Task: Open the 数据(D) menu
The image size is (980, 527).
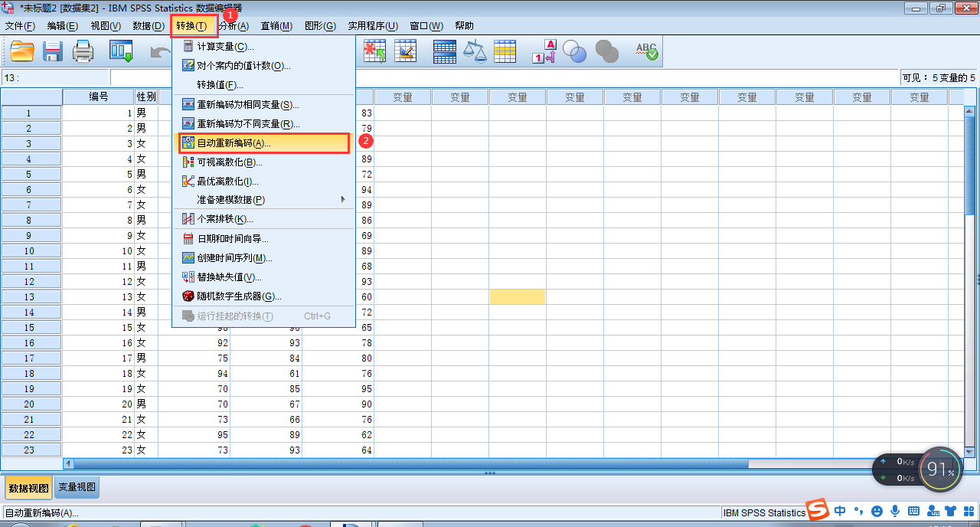Action: 149,25
